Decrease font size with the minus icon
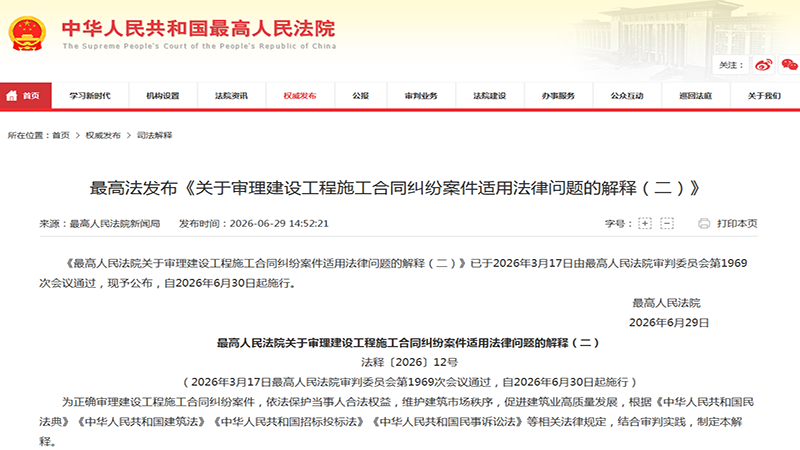800x450 pixels. pos(667,223)
